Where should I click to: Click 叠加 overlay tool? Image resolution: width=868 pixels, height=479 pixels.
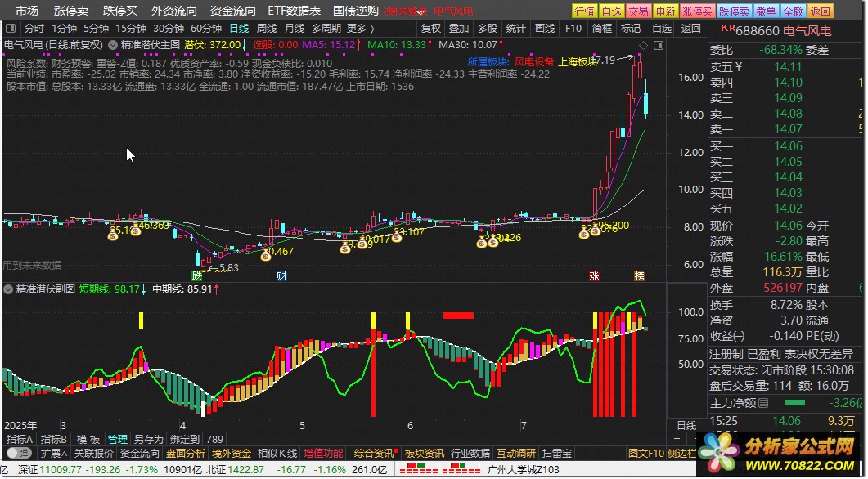tap(459, 29)
